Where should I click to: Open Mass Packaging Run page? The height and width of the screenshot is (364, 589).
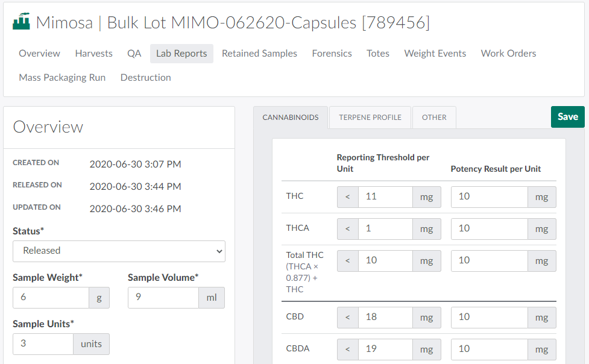tap(62, 78)
